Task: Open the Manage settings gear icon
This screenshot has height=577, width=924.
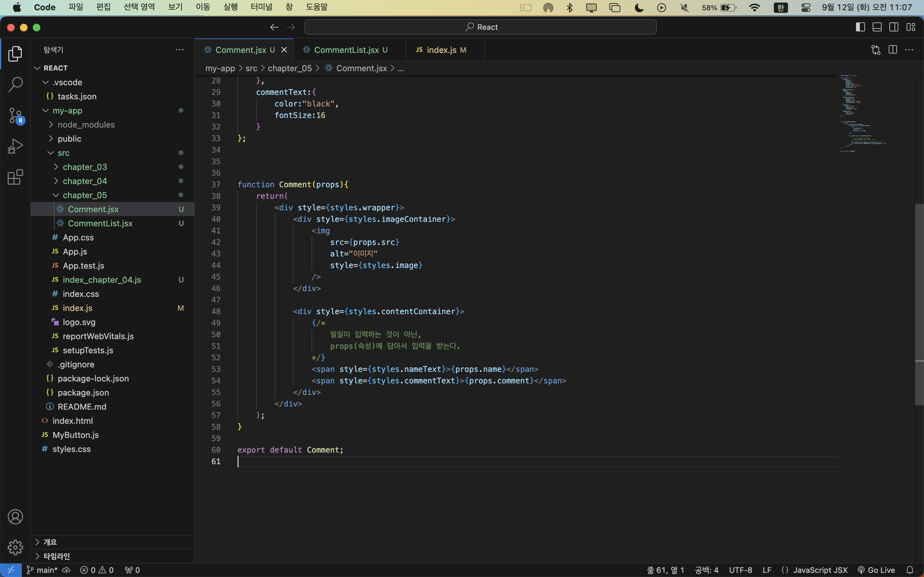Action: pyautogui.click(x=15, y=547)
